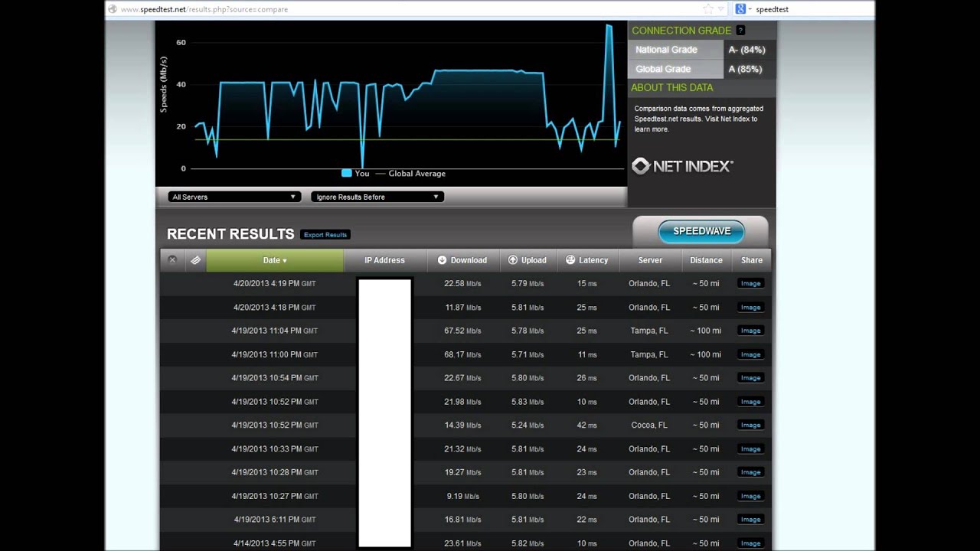Select the 9.19 Mb/s download value
The image size is (980, 551).
(x=462, y=496)
